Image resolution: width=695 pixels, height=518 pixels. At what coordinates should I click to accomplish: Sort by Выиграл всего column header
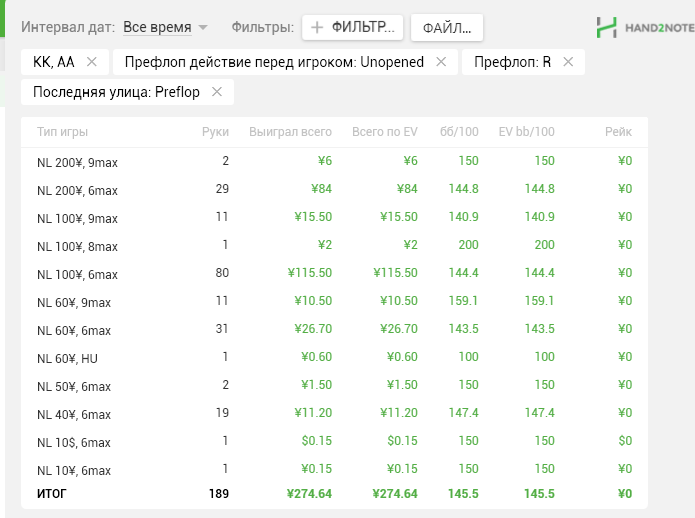point(290,132)
